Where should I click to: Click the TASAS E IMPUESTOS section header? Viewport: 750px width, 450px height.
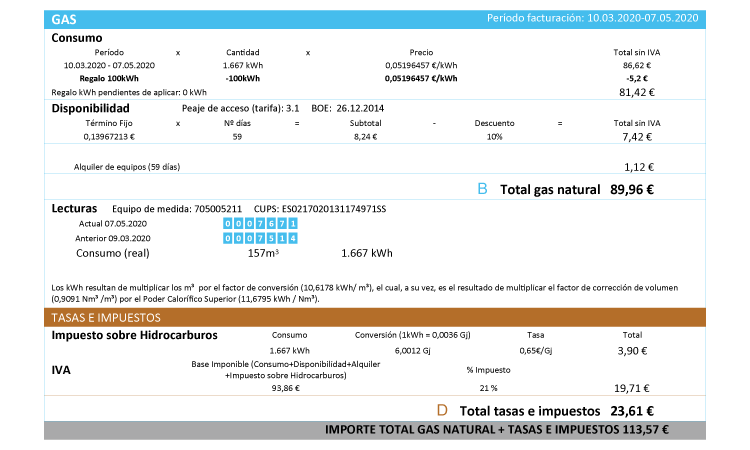click(x=105, y=317)
